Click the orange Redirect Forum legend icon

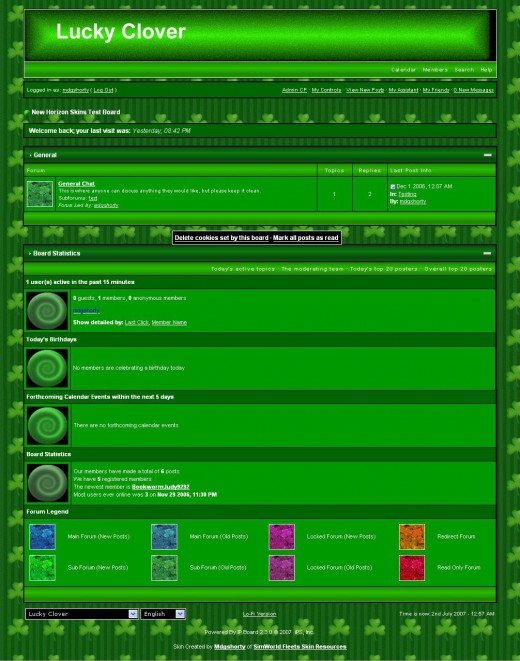(x=412, y=537)
